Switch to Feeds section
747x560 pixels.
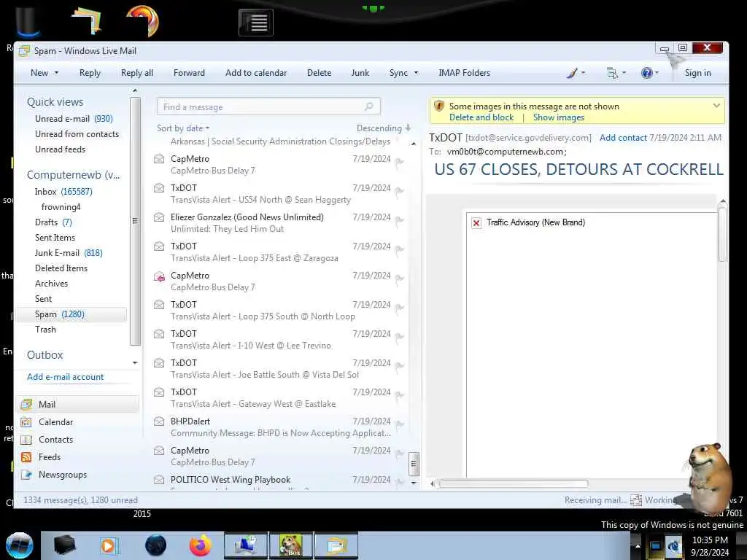(x=50, y=457)
